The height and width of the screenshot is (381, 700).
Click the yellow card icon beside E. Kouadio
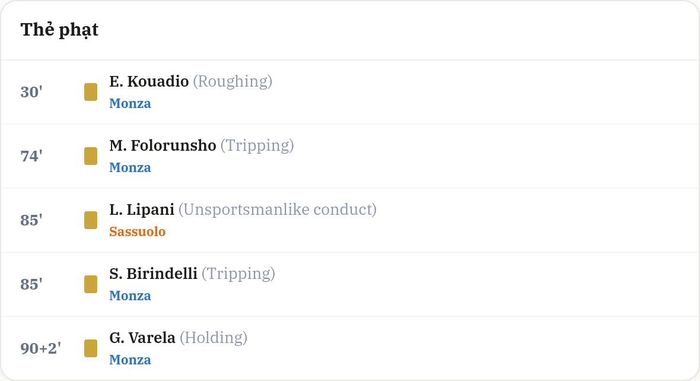pyautogui.click(x=91, y=92)
